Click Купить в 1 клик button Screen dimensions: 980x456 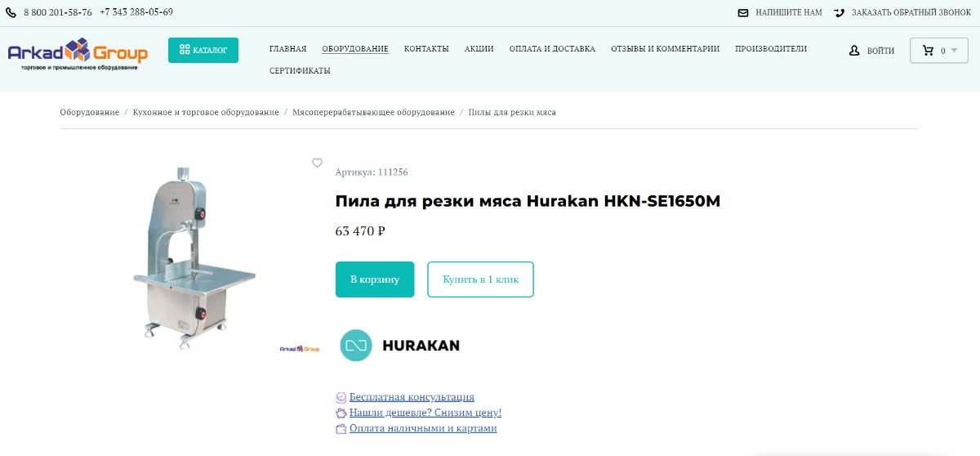pos(480,279)
